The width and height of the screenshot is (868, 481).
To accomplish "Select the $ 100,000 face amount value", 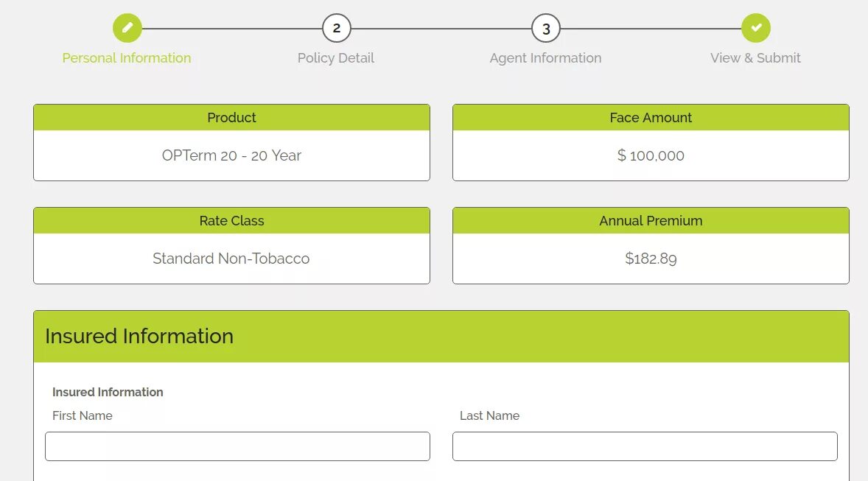I will [651, 155].
